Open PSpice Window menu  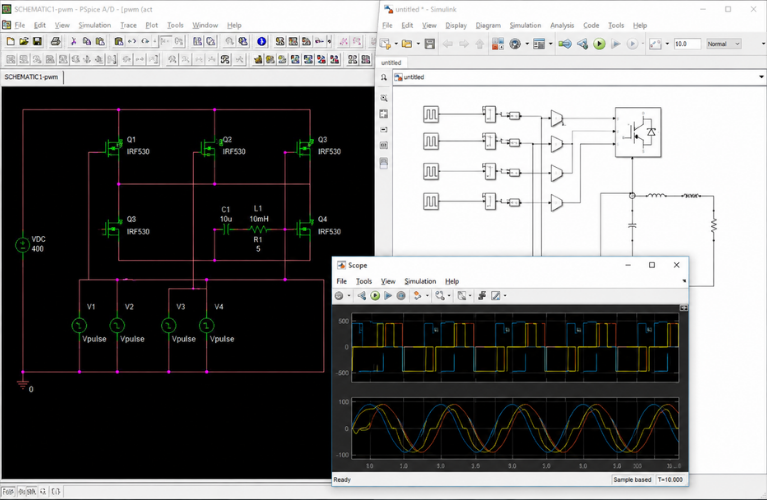pos(204,25)
